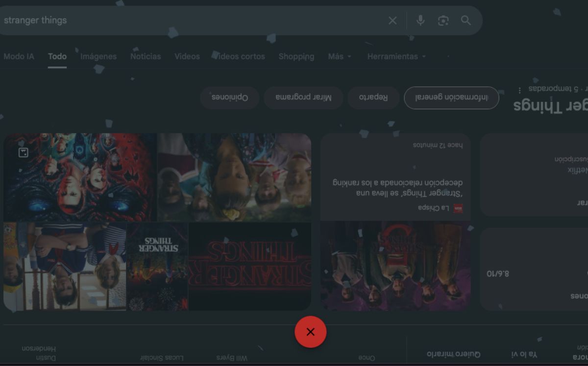The image size is (588, 366).
Task: Open the Noticias tab
Action: pos(145,56)
